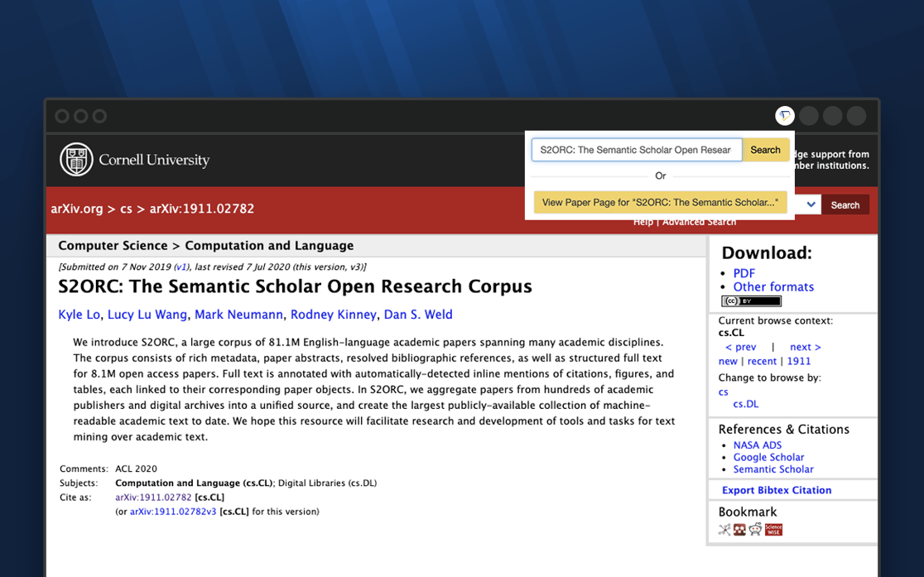The width and height of the screenshot is (924, 577).
Task: Navigate to cs in the breadcrumb
Action: point(126,209)
